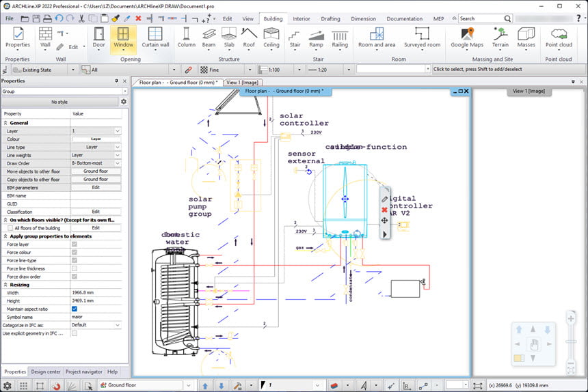This screenshot has width=588, height=392.
Task: Open the 1:100 scale dropdown
Action: tap(299, 70)
